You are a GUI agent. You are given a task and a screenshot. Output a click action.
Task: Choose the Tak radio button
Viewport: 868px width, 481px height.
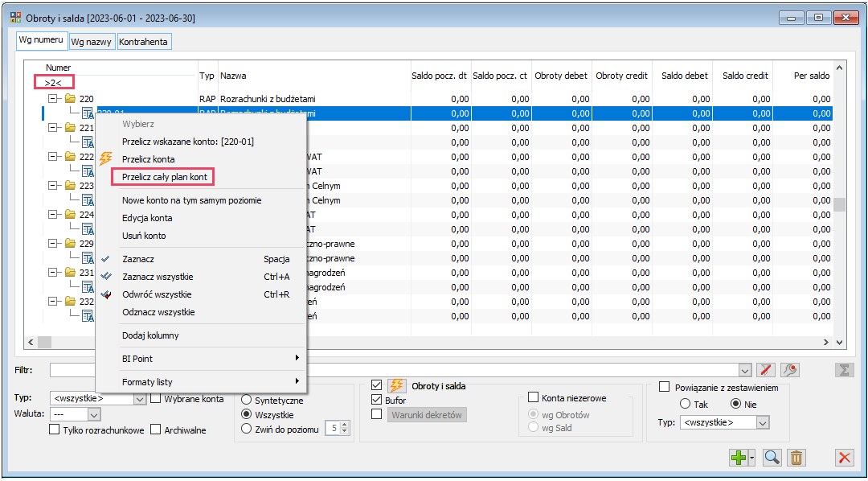685,404
